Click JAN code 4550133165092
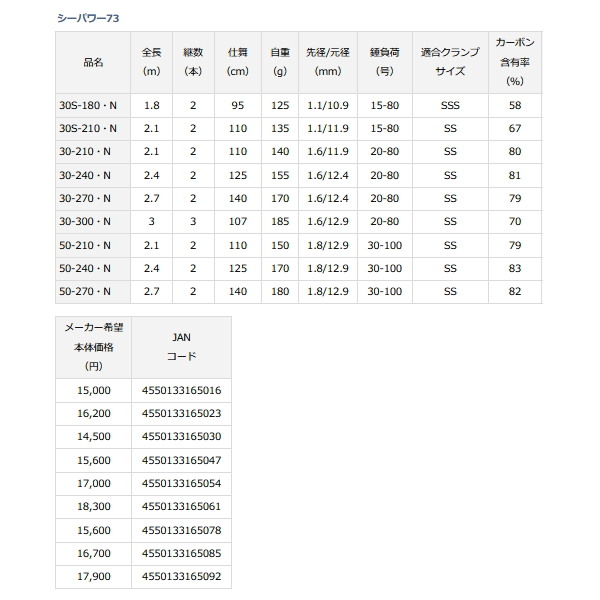Image resolution: width=600 pixels, height=600 pixels. [x=181, y=577]
